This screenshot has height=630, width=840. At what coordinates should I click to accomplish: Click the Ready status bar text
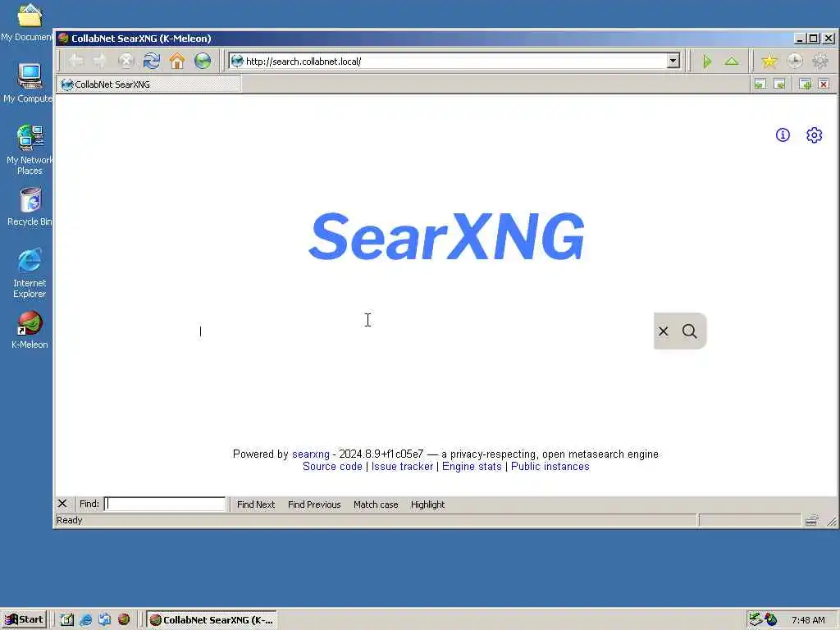pyautogui.click(x=70, y=520)
